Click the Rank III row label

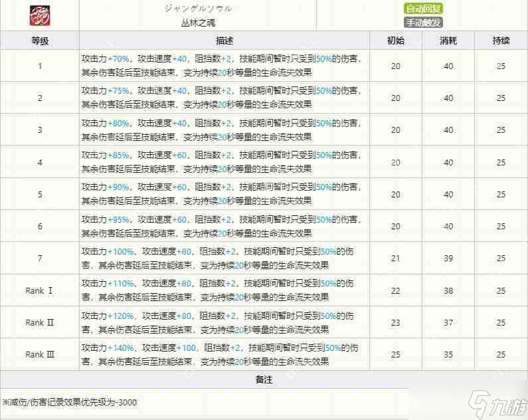click(x=40, y=355)
